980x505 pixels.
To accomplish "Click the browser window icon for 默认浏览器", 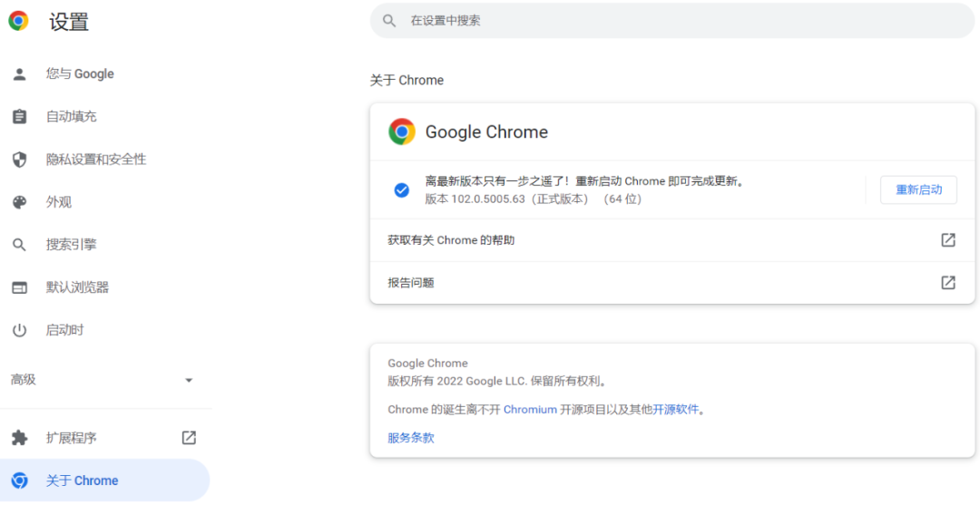I will coord(19,287).
